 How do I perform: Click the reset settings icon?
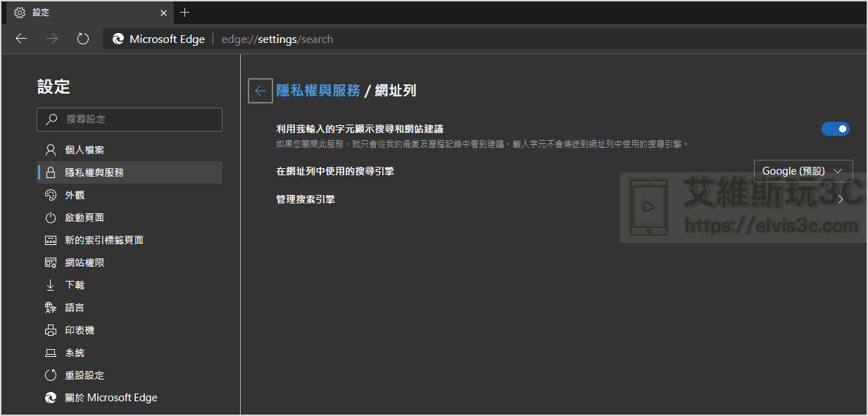(x=50, y=375)
